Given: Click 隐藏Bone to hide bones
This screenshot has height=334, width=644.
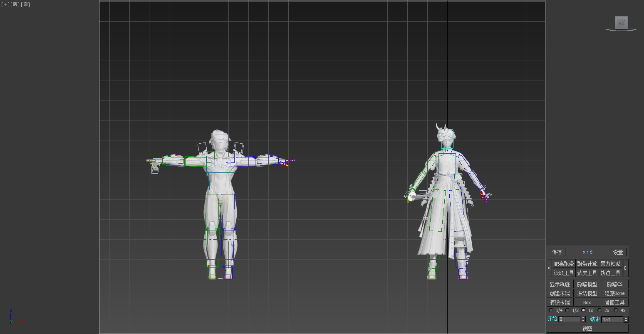Looking at the screenshot, I should (614, 293).
